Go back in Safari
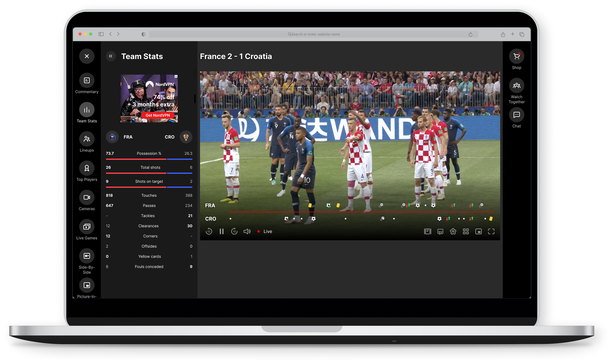 point(110,34)
